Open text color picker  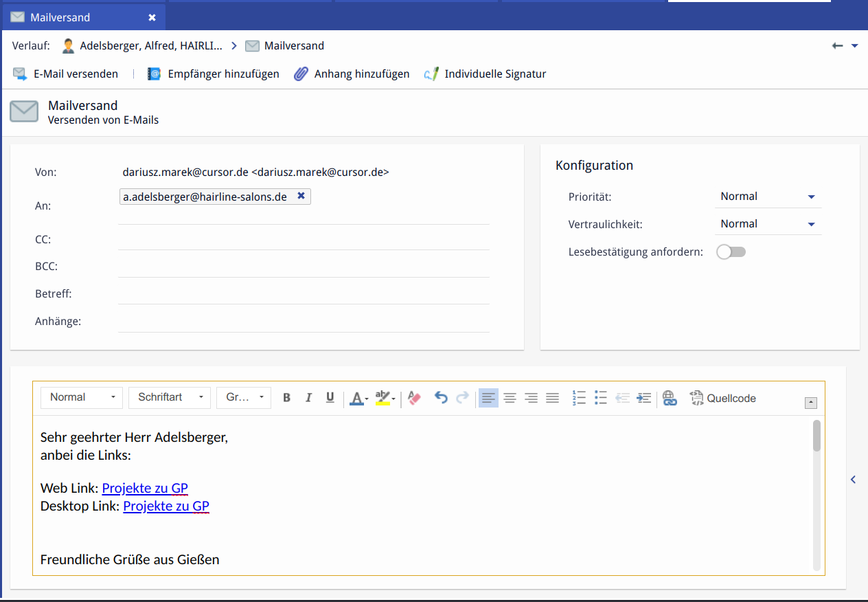356,398
